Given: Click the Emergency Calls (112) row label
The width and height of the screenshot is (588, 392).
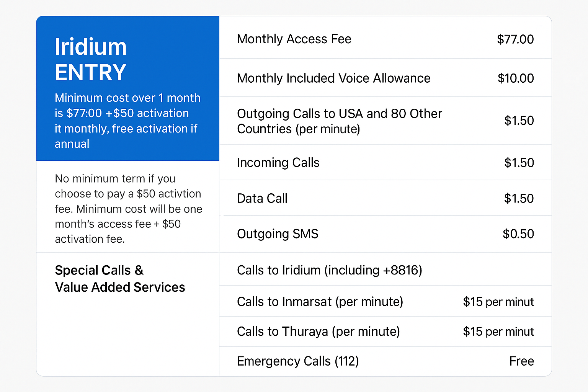Looking at the screenshot, I should 298,361.
